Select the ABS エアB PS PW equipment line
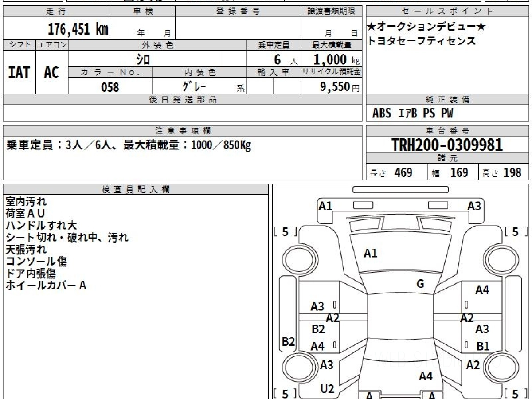 pos(413,113)
